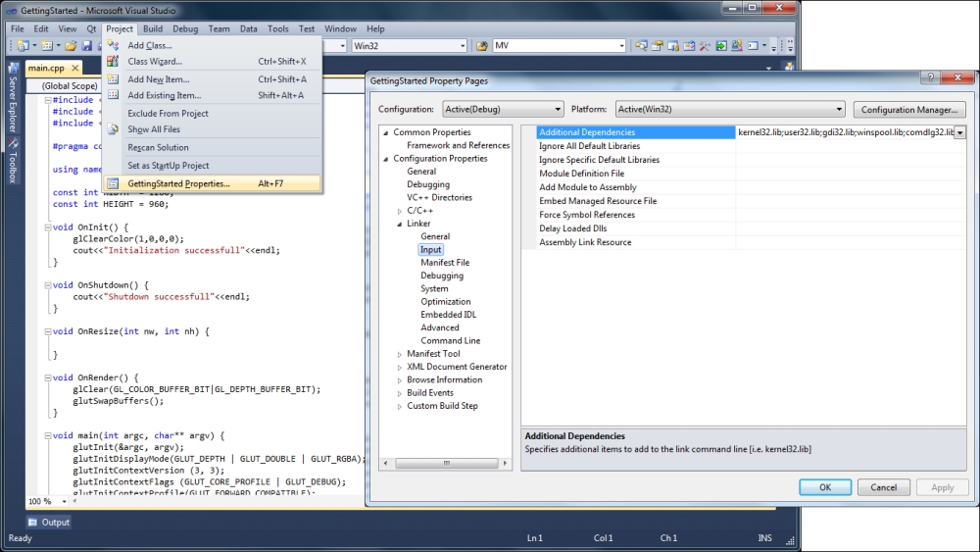Choose Add Class... from the Project menu
Viewport: 980px width, 552px height.
213,45
